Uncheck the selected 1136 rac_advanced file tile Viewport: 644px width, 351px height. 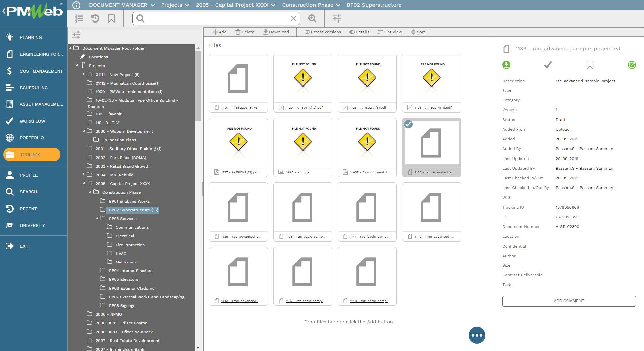[408, 124]
